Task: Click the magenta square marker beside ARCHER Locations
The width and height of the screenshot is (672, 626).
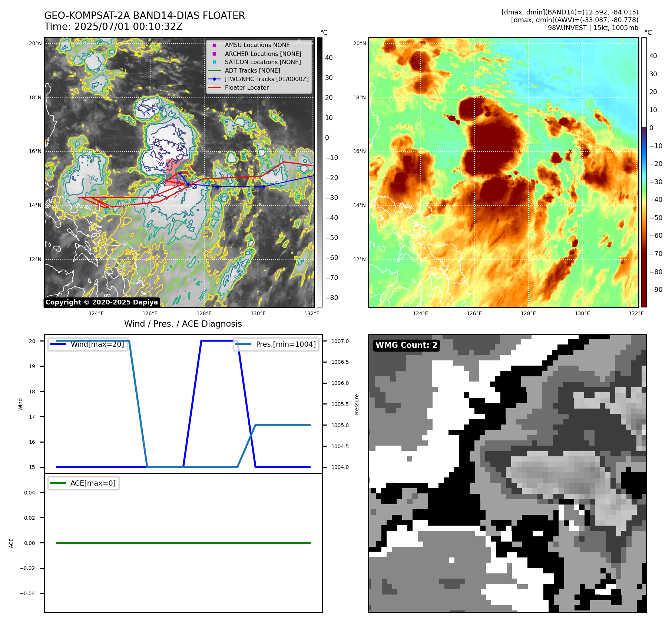Action: 214,54
